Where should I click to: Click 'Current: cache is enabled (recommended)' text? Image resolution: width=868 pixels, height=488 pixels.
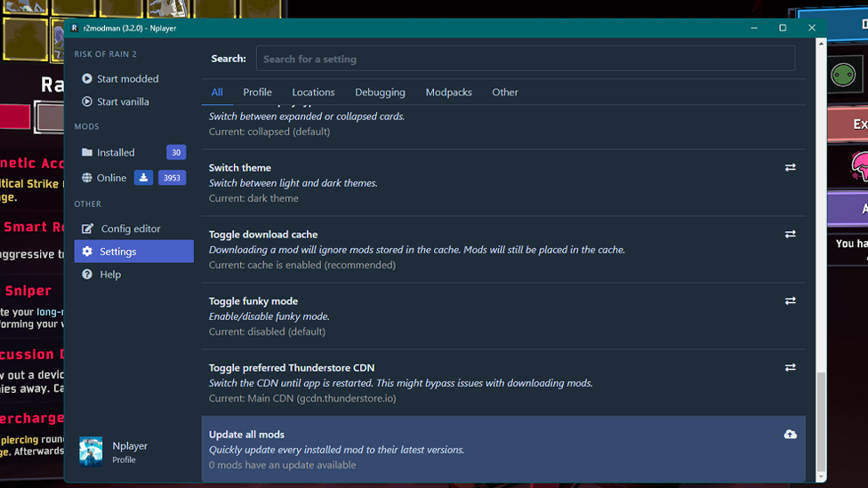pyautogui.click(x=302, y=265)
